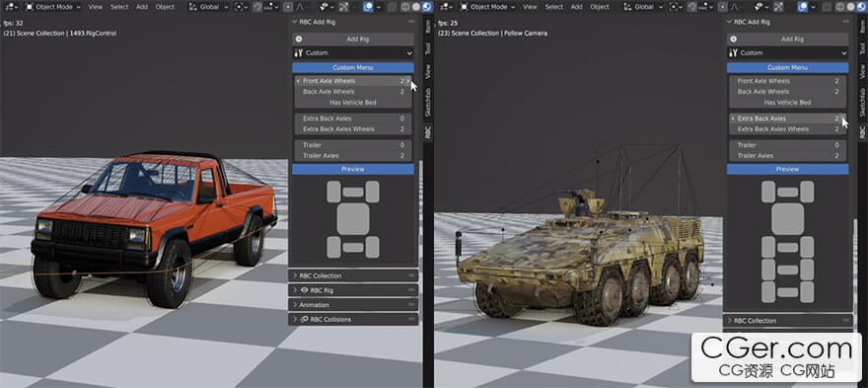
Task: Toggle overlays button in right viewport
Action: (802, 7)
